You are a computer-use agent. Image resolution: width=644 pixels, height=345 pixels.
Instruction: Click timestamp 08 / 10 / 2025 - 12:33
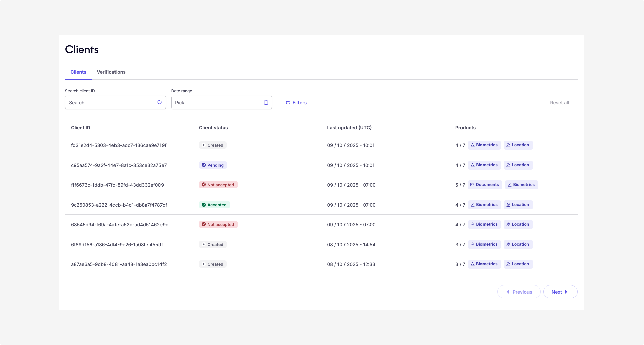(351, 264)
